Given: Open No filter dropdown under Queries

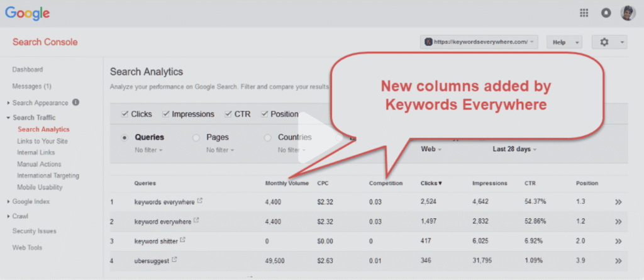Looking at the screenshot, I should pos(148,150).
